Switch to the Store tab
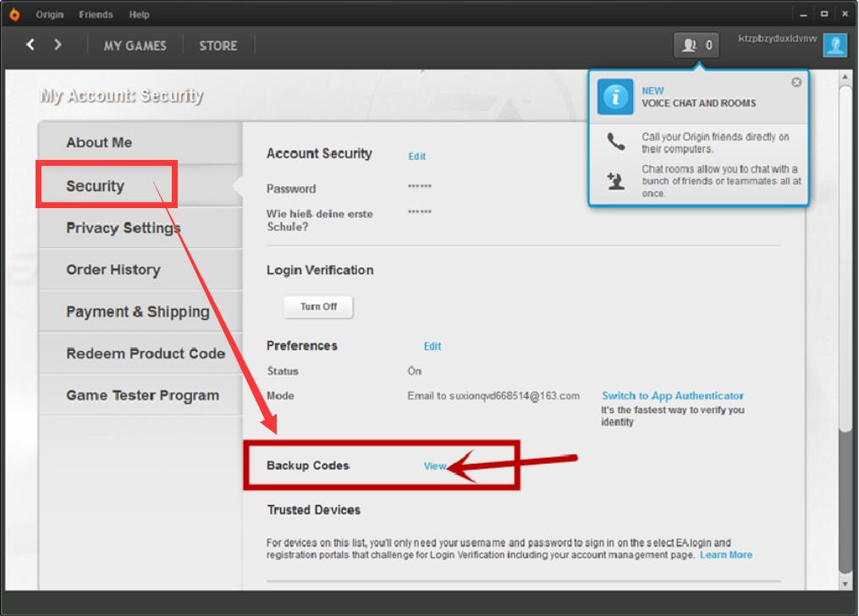This screenshot has width=859, height=616. [x=218, y=46]
